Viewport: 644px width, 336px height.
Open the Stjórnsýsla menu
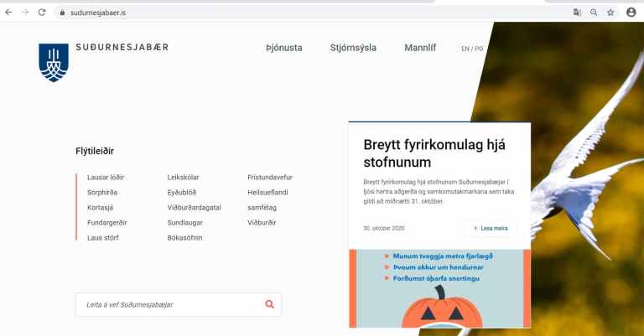pos(353,48)
